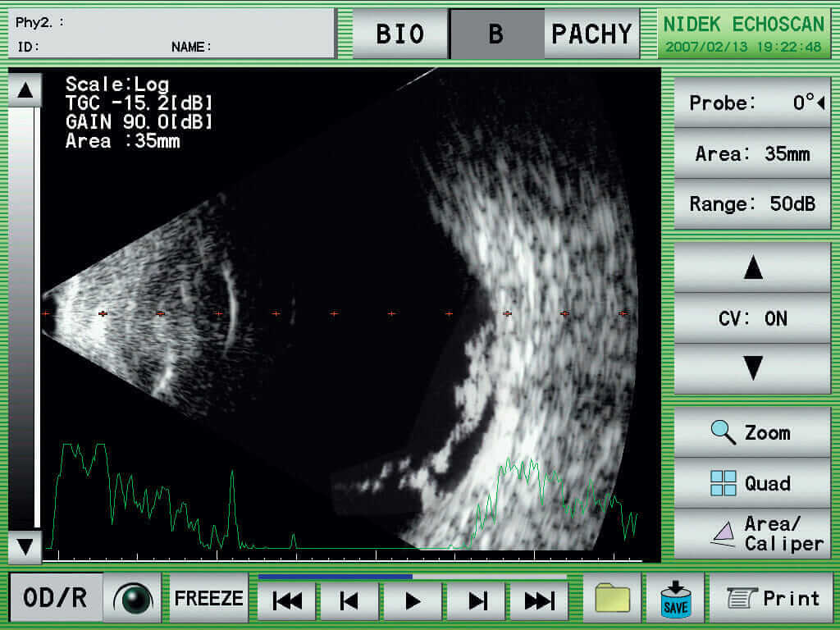Change the Area: 35mm setting
Viewport: 840px width, 630px height.
pos(752,154)
